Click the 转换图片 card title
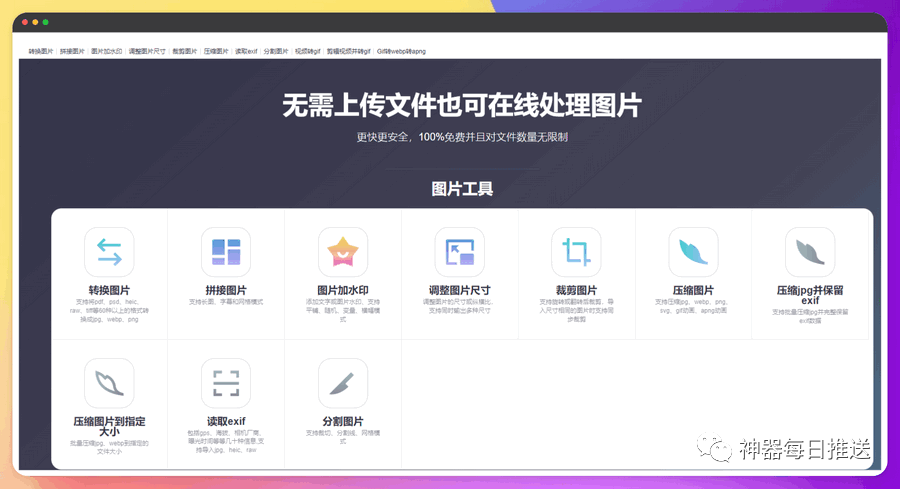Screen dimensions: 900x489 (109, 290)
